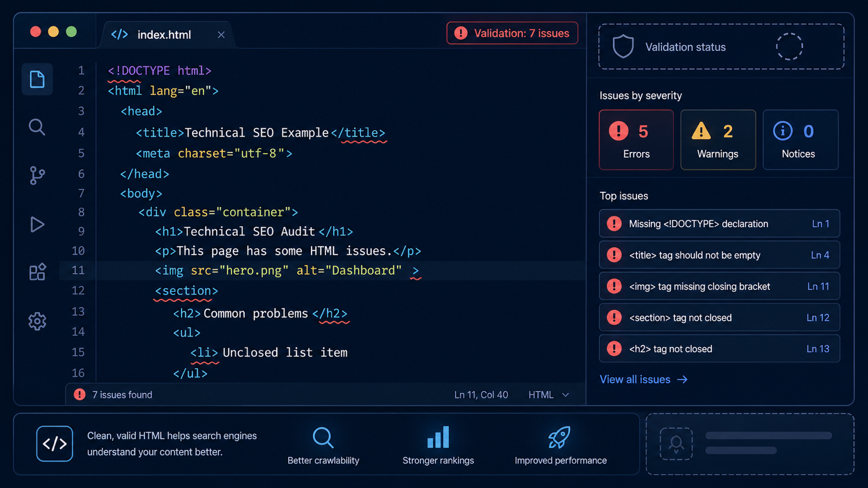Image resolution: width=868 pixels, height=488 pixels.
Task: Click the <li> Unclosed list item line
Action: click(269, 352)
